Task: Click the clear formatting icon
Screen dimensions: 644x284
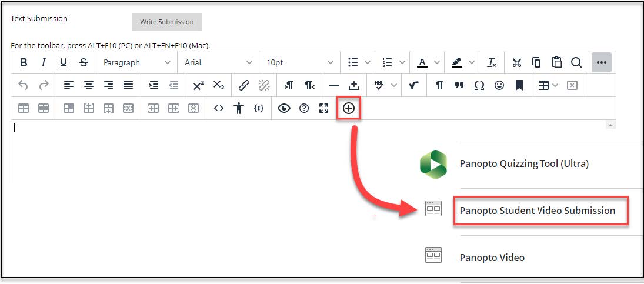Action: 492,62
